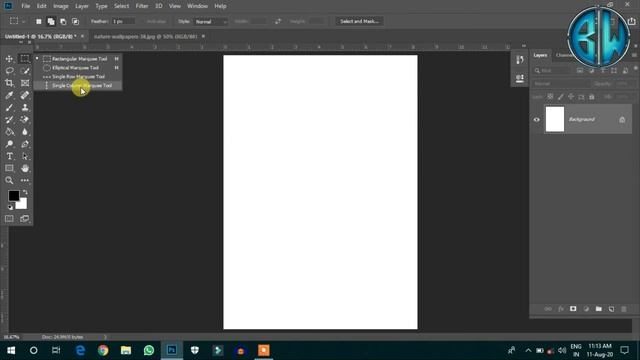Reset default foreground and background colors

tap(10, 207)
